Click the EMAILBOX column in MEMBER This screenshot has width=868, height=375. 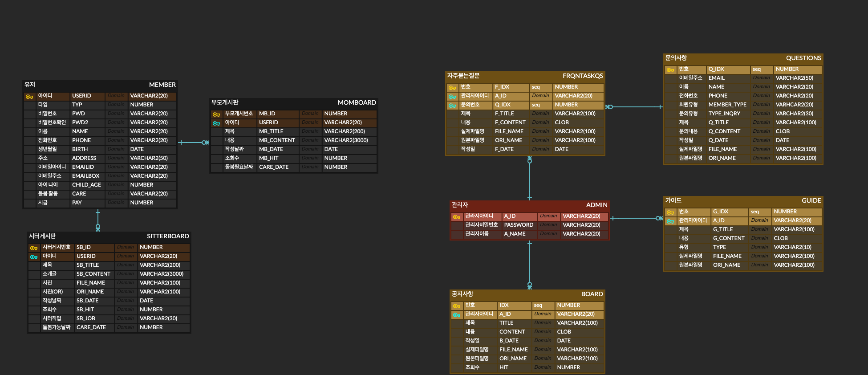point(86,176)
